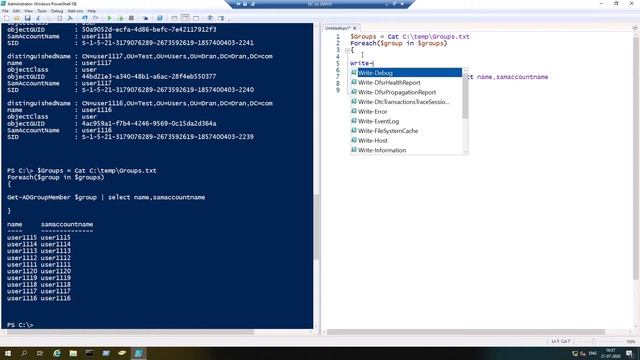Open the Add-ons menu

coord(75,11)
